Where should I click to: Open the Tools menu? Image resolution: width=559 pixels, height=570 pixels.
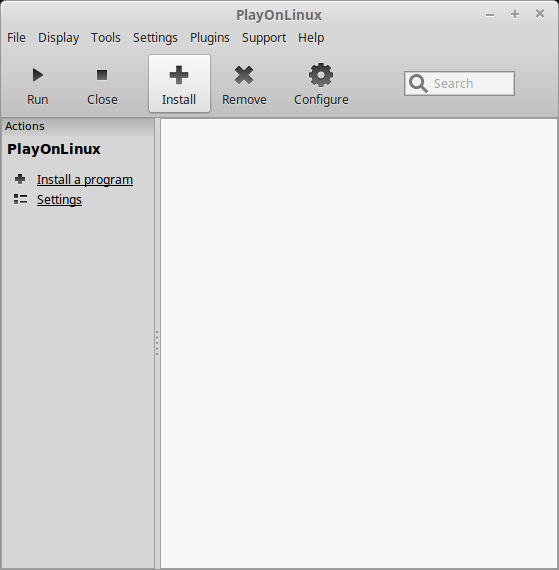[x=106, y=38]
